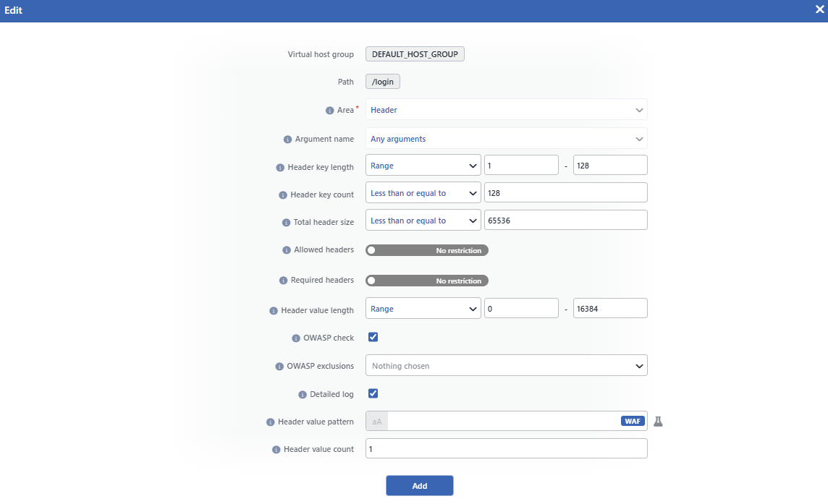Click the Path label
This screenshot has height=504, width=828.
click(x=346, y=82)
